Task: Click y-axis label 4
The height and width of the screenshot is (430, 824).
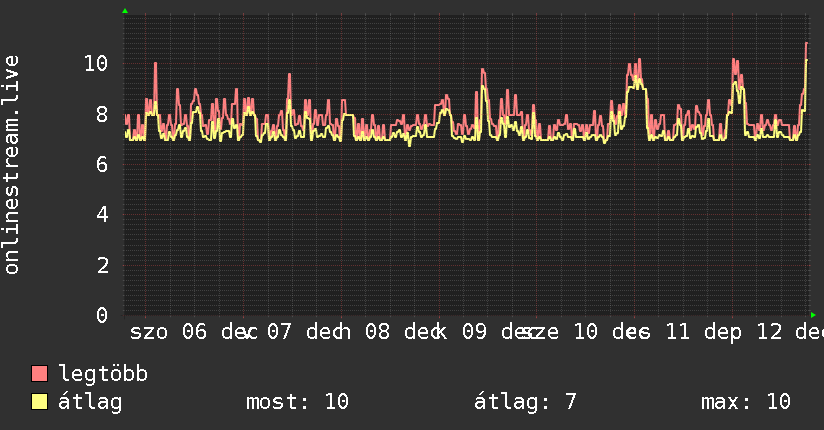Action: 102,214
